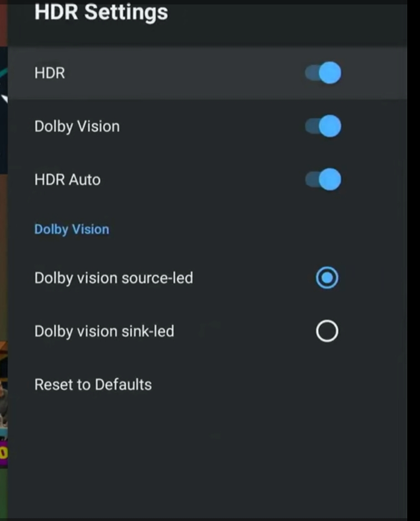420x521 pixels.
Task: Click the reddish strip left of the title
Action: point(4,23)
